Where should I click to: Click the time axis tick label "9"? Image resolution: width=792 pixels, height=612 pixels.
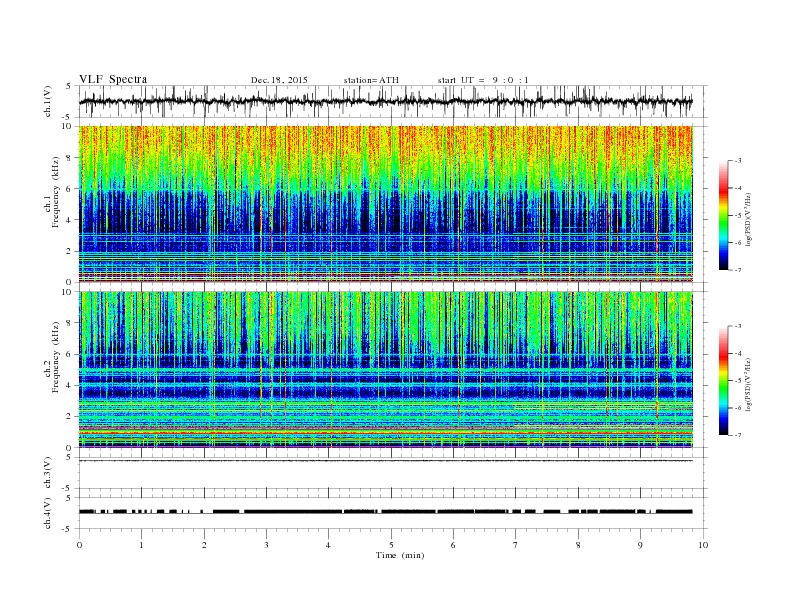click(x=640, y=545)
